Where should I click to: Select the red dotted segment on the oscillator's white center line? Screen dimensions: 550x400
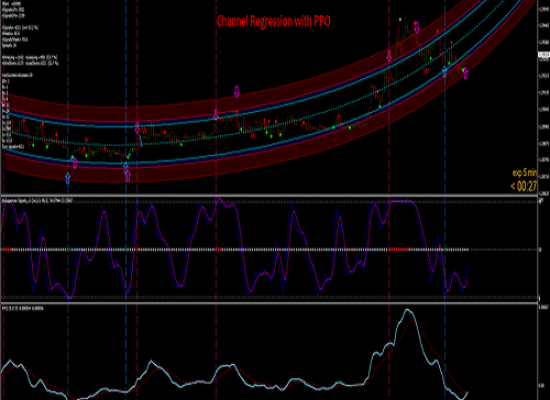[399, 250]
